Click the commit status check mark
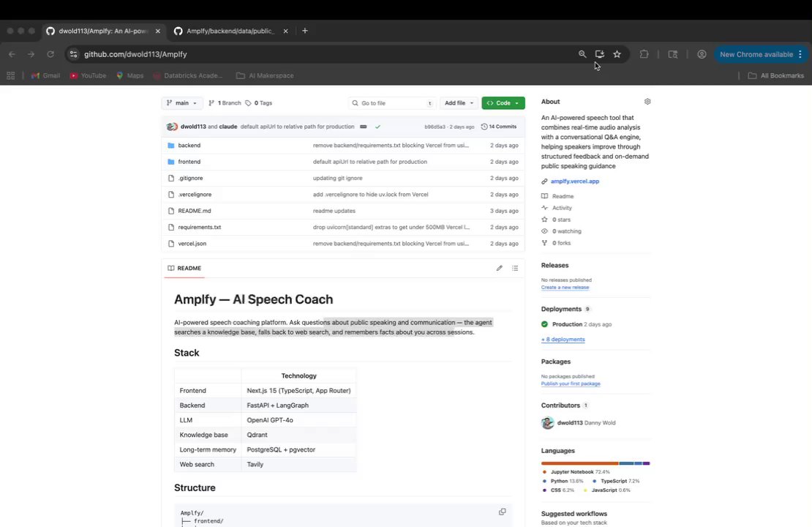 [x=377, y=127]
